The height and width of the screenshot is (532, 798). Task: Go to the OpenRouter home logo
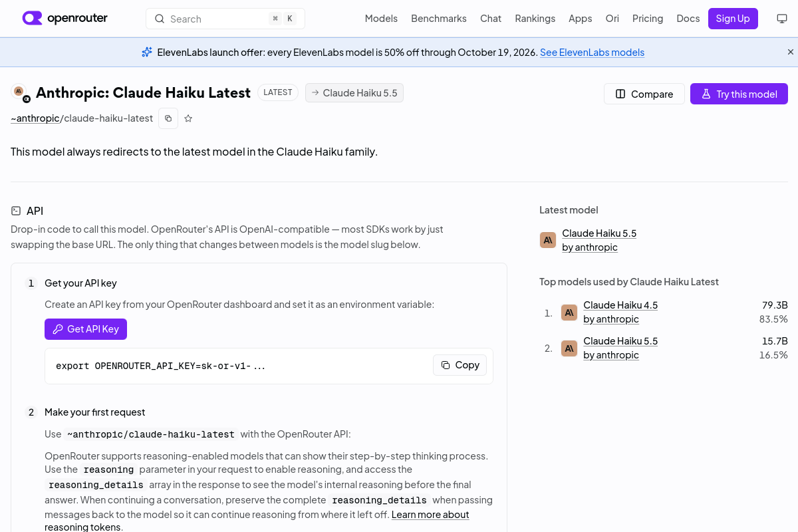[x=65, y=18]
